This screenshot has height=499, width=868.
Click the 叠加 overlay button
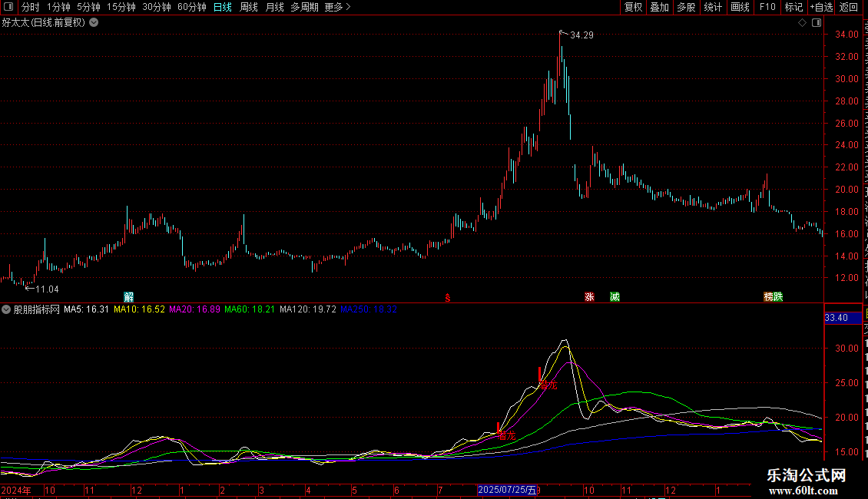[659, 7]
